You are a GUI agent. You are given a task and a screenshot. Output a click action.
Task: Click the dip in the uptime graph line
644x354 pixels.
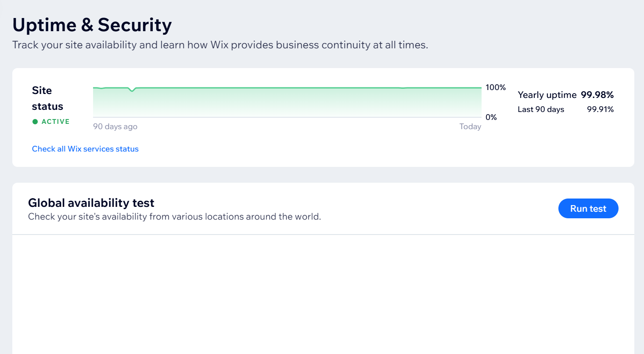131,90
